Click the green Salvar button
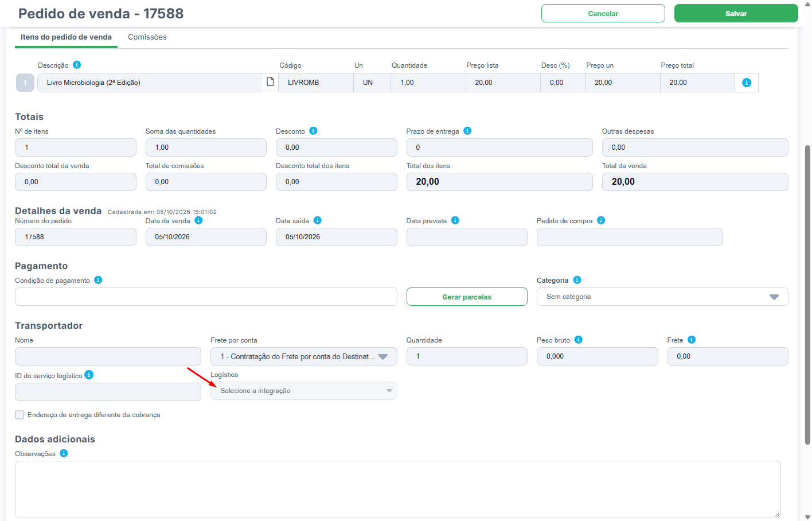Viewport: 812px width, 521px height. coord(736,13)
